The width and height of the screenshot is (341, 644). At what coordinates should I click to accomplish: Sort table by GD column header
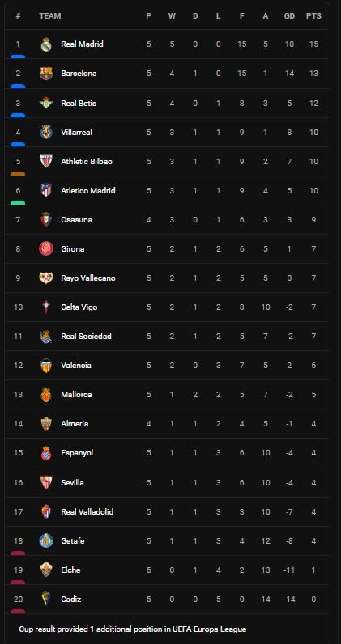(290, 16)
